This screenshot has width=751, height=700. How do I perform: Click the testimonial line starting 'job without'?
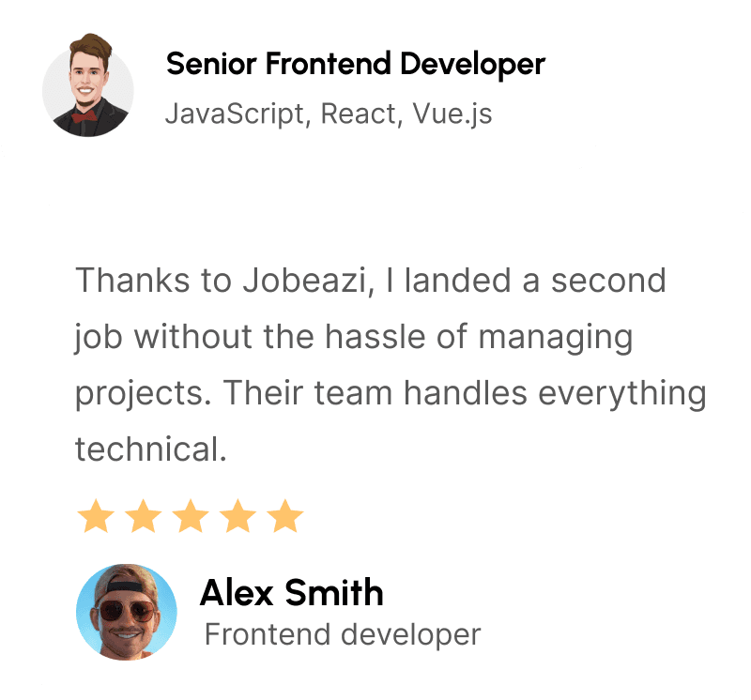354,338
